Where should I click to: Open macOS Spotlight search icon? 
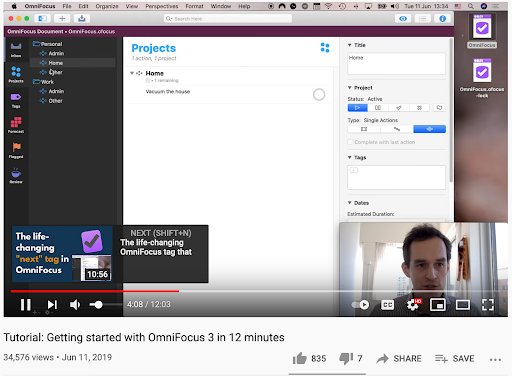pyautogui.click(x=471, y=6)
